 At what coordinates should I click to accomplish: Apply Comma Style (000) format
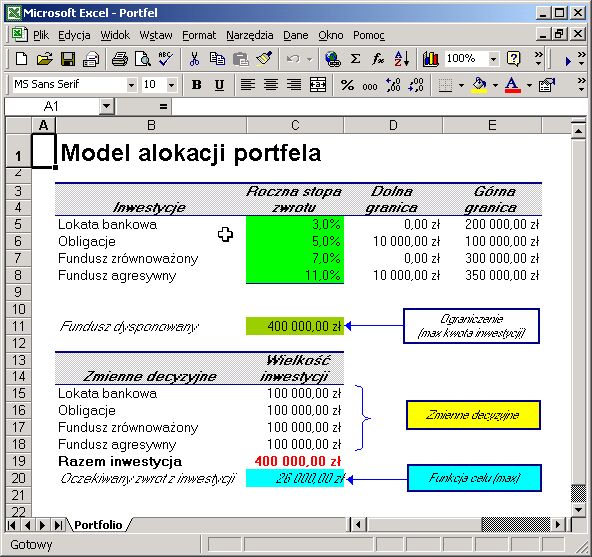click(370, 86)
